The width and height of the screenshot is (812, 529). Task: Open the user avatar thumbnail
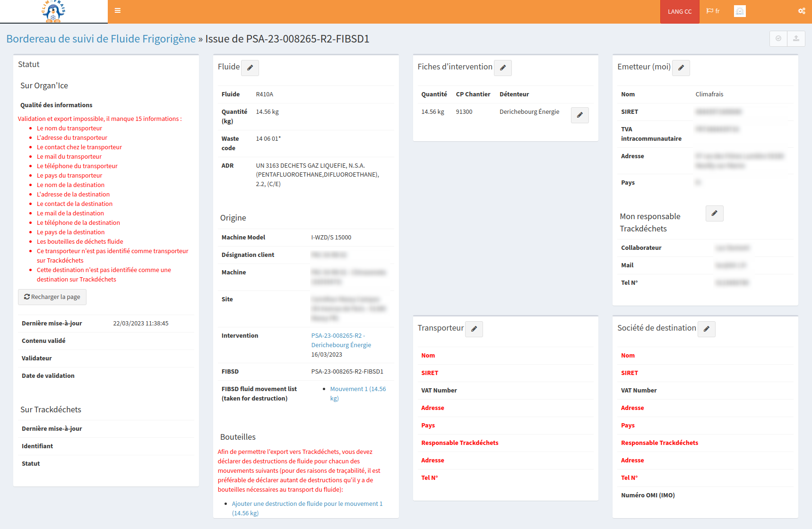[740, 11]
